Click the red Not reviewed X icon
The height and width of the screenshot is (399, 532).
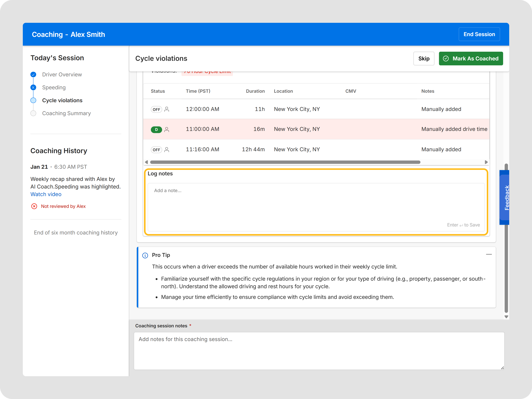click(x=34, y=206)
